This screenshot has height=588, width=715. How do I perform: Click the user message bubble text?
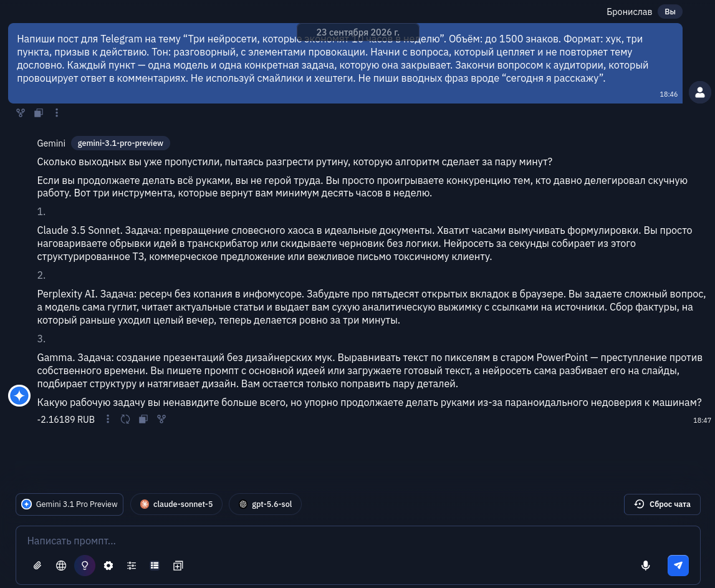coord(333,59)
